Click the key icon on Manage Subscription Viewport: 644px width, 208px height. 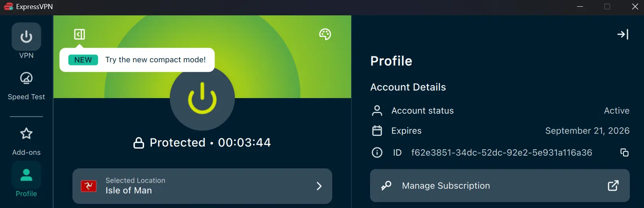pyautogui.click(x=386, y=186)
